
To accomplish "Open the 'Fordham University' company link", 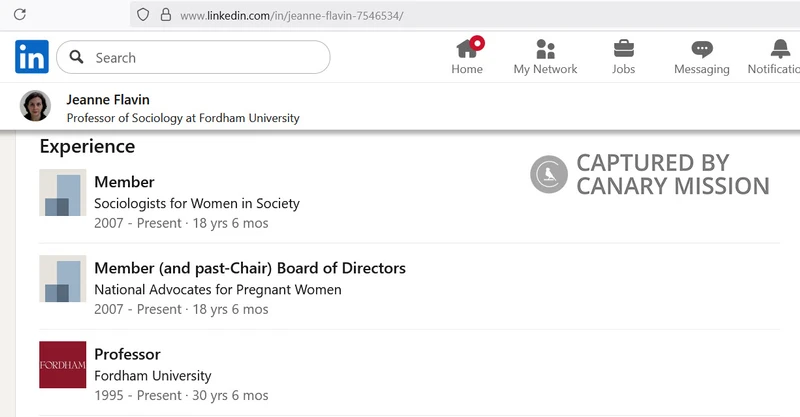I will point(153,376).
